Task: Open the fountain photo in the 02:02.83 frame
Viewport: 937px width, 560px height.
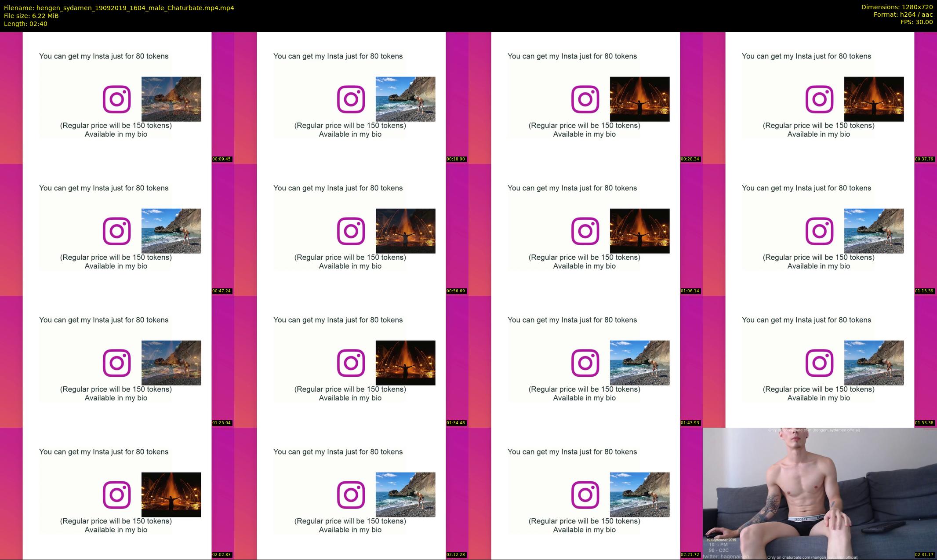Action: (x=171, y=495)
